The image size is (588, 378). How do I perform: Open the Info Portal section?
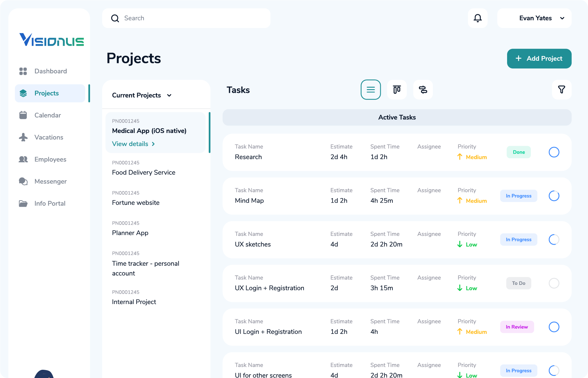50,203
